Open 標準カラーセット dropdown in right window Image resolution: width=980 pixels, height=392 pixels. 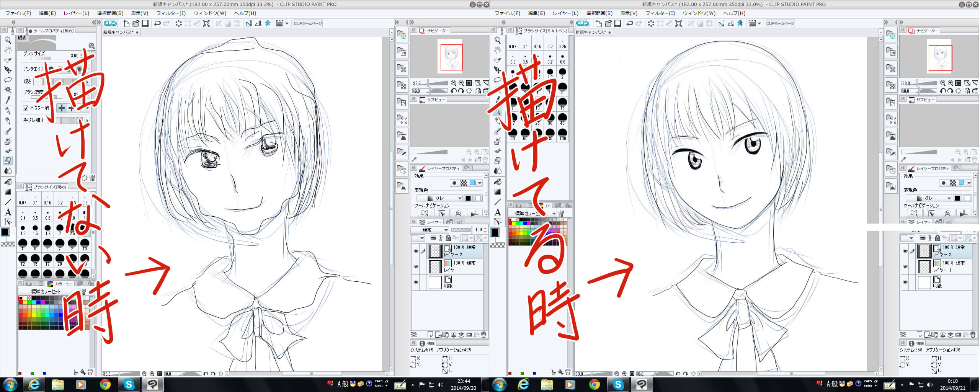click(533, 213)
